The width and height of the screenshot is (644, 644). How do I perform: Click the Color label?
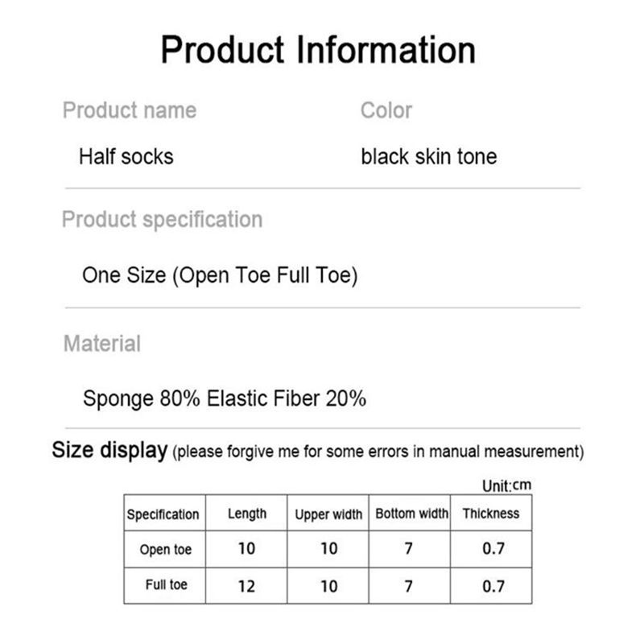click(x=386, y=110)
